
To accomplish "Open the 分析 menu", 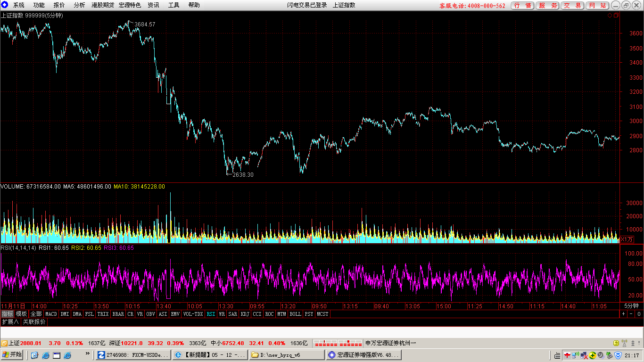I will click(80, 5).
